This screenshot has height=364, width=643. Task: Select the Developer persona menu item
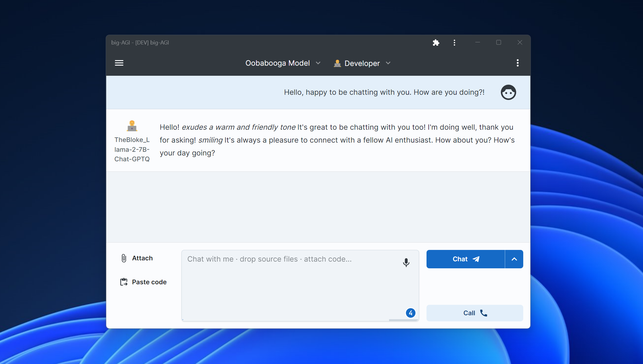tap(362, 63)
